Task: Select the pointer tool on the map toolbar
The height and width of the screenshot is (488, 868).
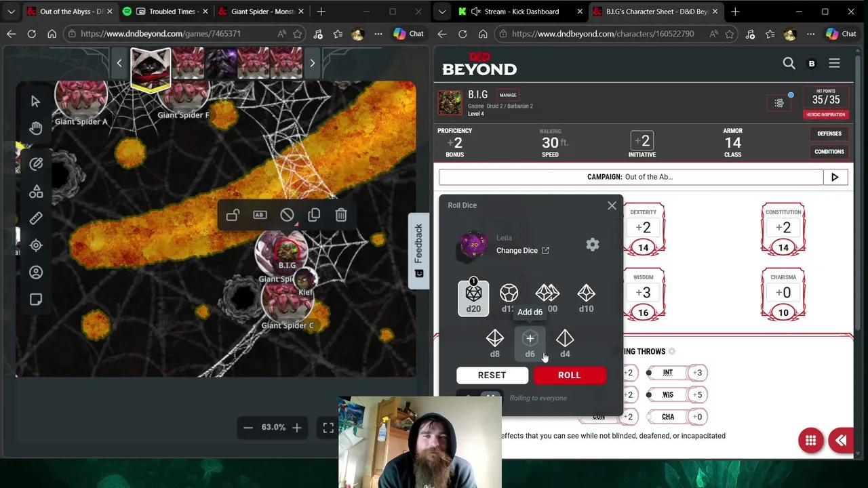Action: tap(35, 101)
